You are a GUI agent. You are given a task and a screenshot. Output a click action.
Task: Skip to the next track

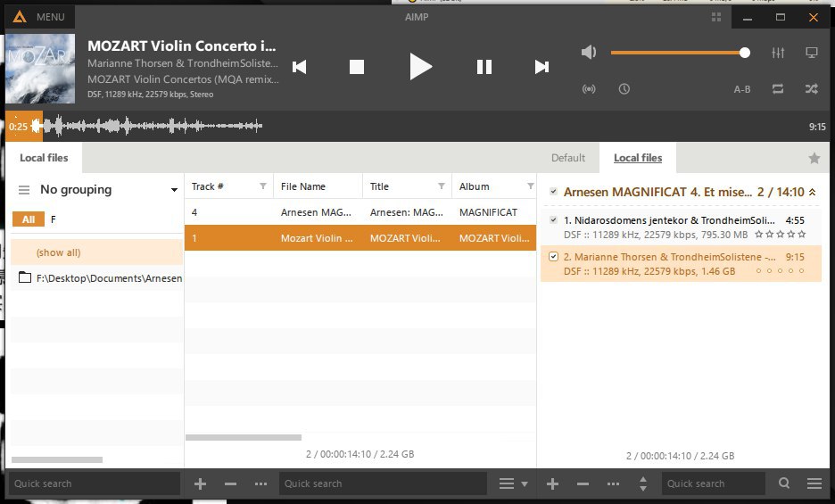pos(542,67)
